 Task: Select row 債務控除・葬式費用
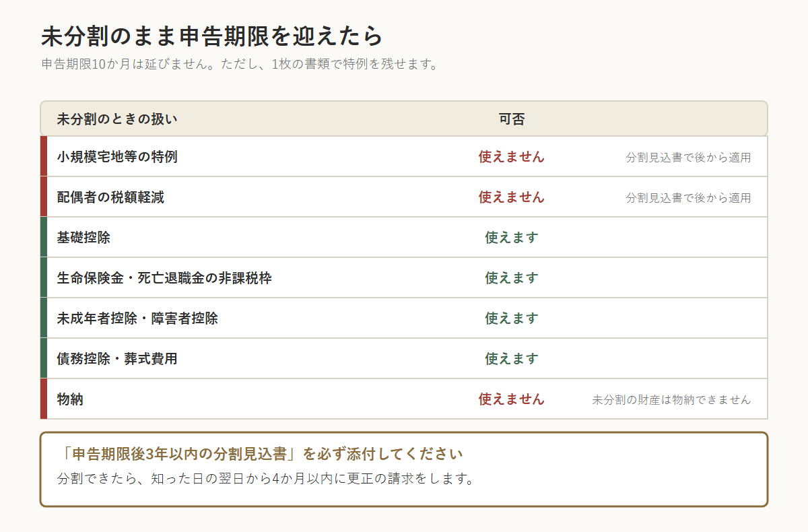(404, 358)
